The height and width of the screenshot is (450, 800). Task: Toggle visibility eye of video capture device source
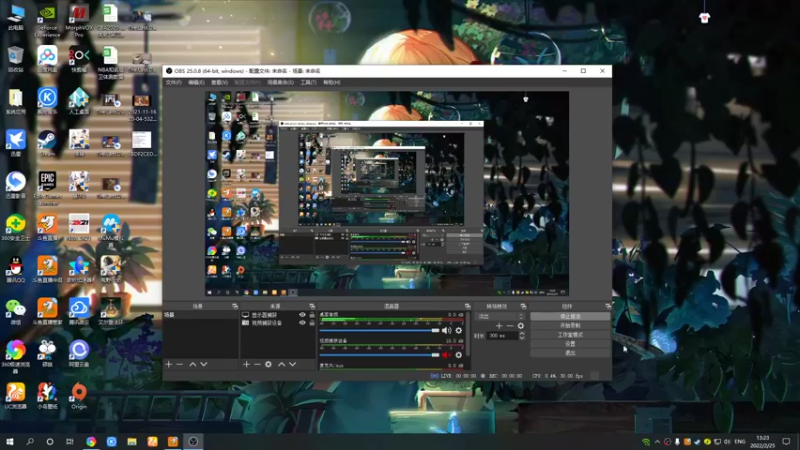coord(302,322)
